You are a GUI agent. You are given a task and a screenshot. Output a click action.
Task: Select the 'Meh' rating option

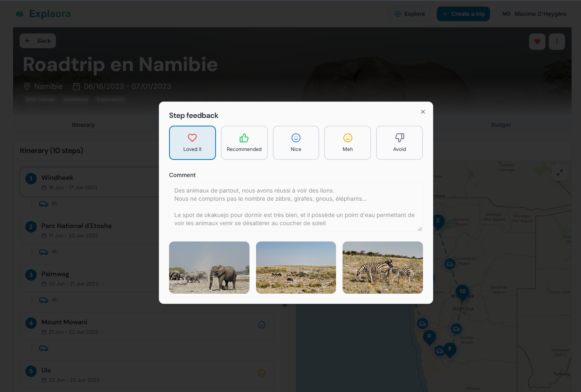click(x=347, y=142)
